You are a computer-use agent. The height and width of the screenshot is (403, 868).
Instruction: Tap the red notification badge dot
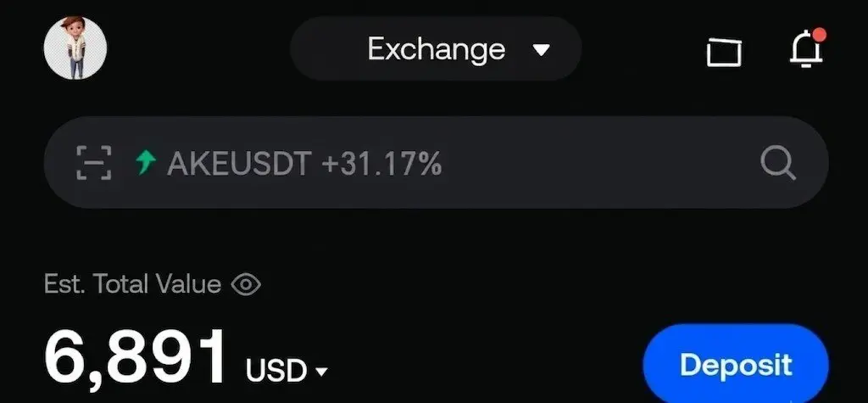tap(819, 35)
